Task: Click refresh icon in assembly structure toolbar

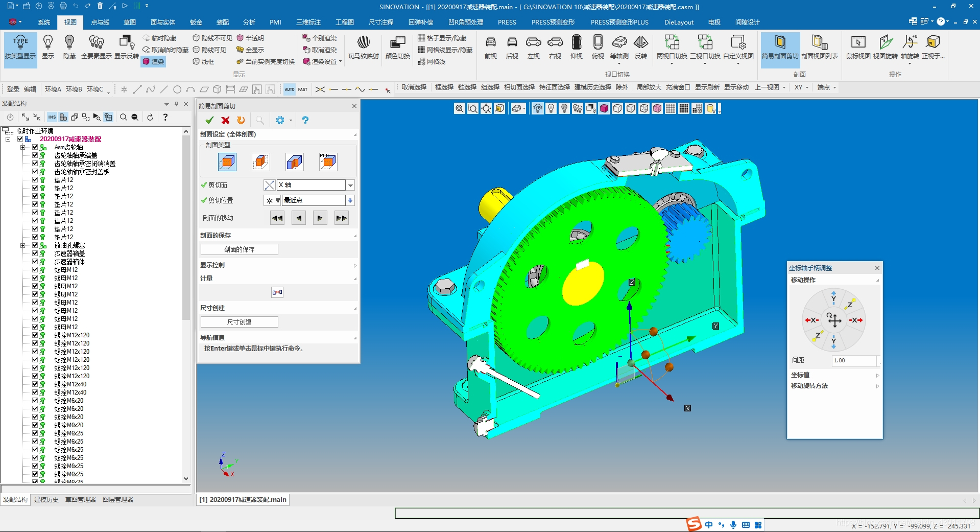Action: tap(150, 117)
